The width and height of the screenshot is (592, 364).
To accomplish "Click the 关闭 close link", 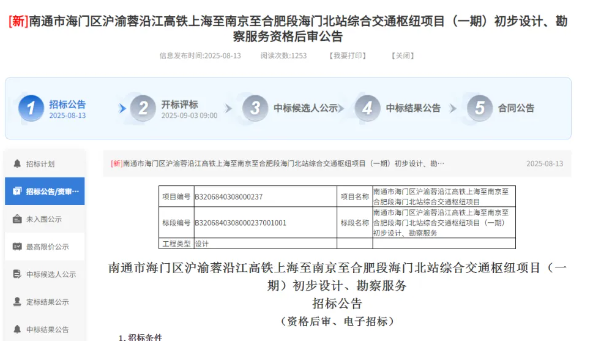I will click(402, 56).
